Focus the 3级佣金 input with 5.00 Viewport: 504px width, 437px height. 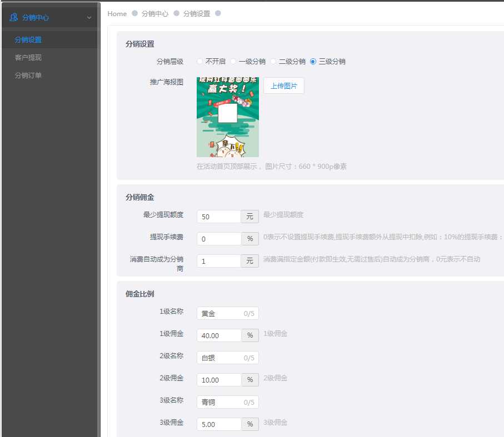pyautogui.click(x=219, y=424)
